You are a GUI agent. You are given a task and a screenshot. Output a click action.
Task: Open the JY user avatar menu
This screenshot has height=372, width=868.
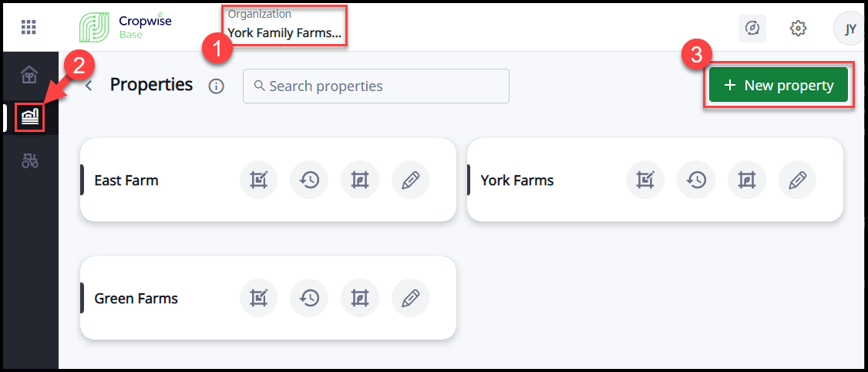coord(849,29)
